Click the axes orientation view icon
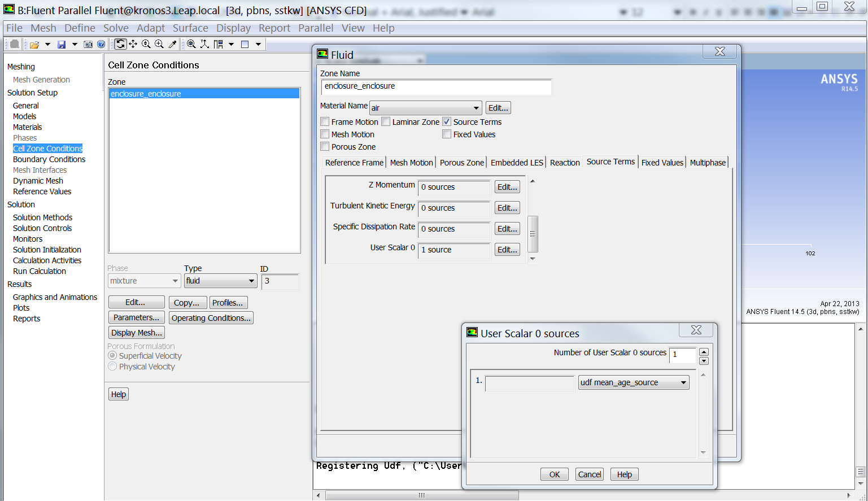The width and height of the screenshot is (868, 501). coord(204,44)
